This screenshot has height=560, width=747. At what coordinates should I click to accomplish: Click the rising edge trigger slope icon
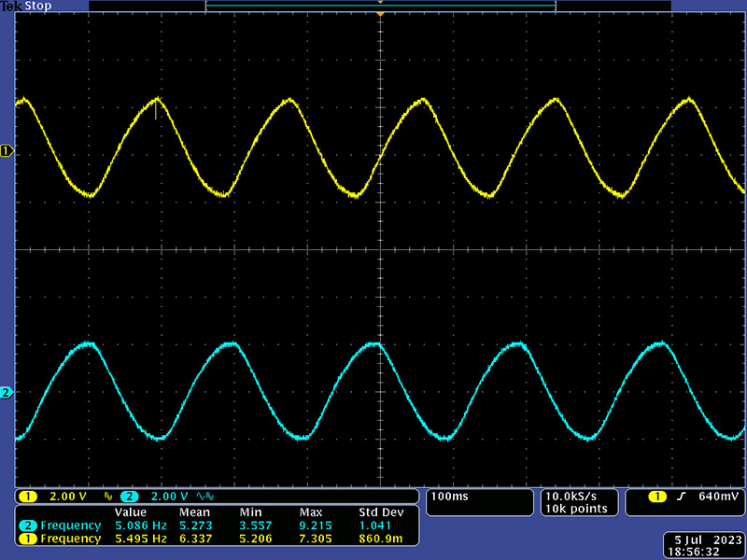pos(681,497)
